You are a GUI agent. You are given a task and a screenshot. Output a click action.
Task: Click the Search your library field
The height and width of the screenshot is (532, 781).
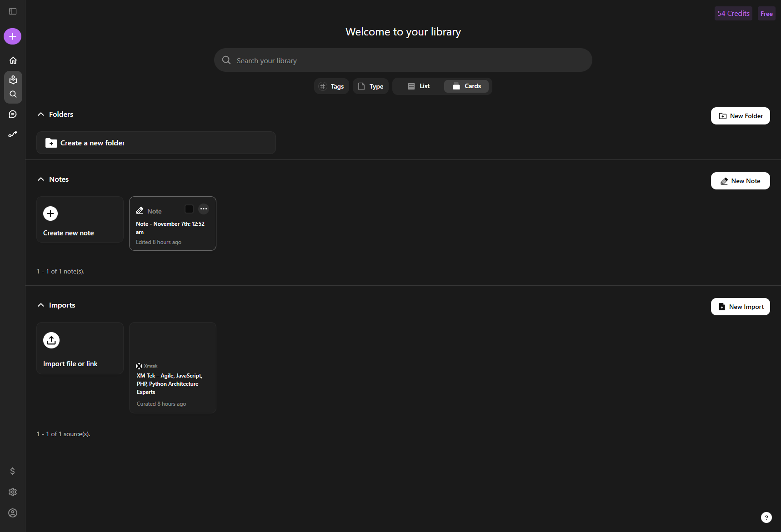pos(403,60)
